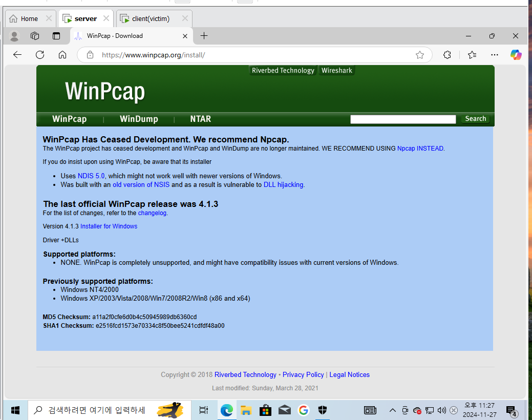View site information lock icon
Image resolution: width=532 pixels, height=420 pixels.
click(x=90, y=55)
